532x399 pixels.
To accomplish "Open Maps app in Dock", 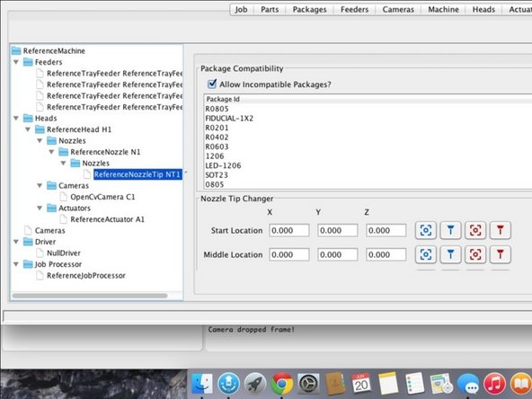I will click(x=441, y=384).
